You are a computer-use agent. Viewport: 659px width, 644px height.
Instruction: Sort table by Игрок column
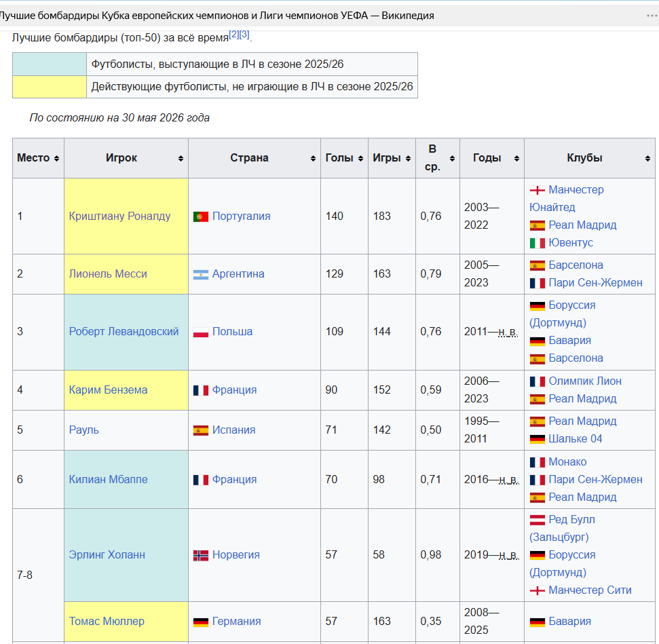(x=181, y=159)
